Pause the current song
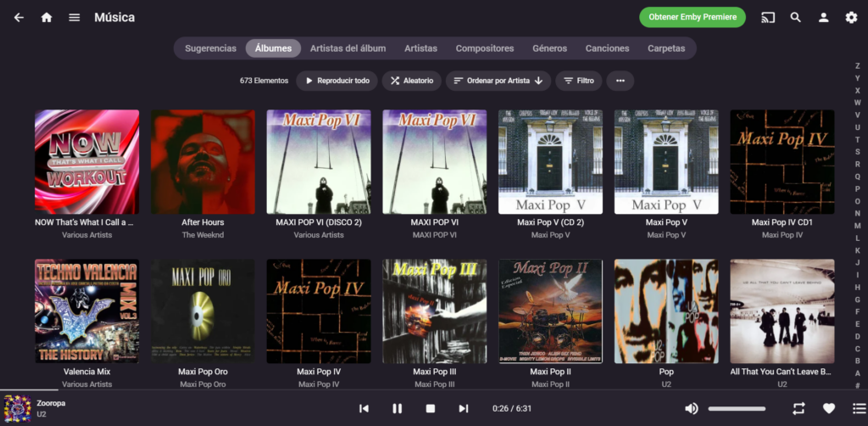Image resolution: width=868 pixels, height=426 pixels. click(397, 409)
